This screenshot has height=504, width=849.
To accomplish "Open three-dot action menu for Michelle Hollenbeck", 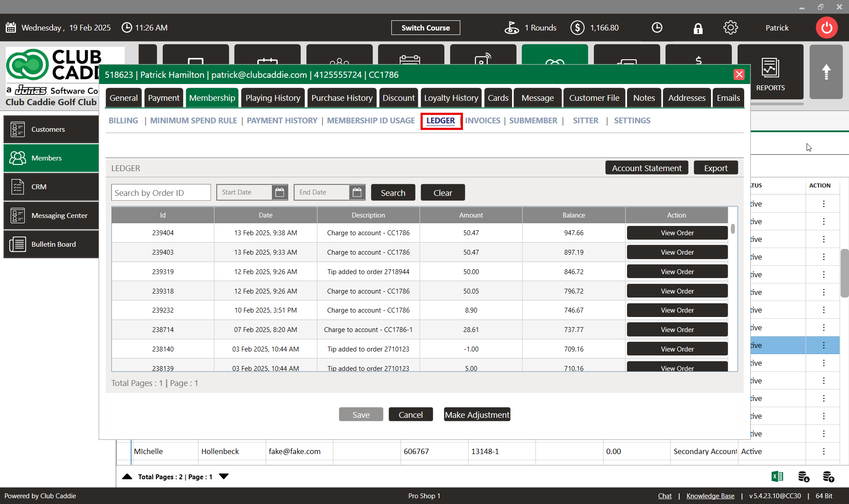I will [x=823, y=451].
